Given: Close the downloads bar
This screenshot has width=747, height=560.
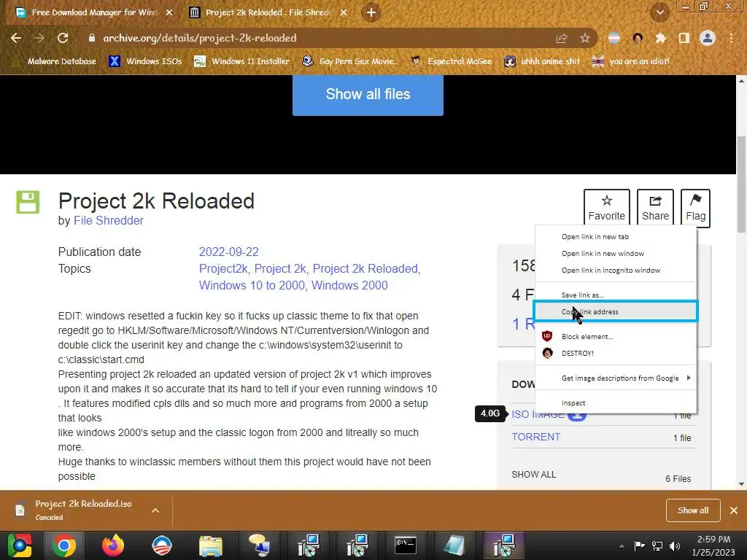Looking at the screenshot, I should [x=734, y=510].
